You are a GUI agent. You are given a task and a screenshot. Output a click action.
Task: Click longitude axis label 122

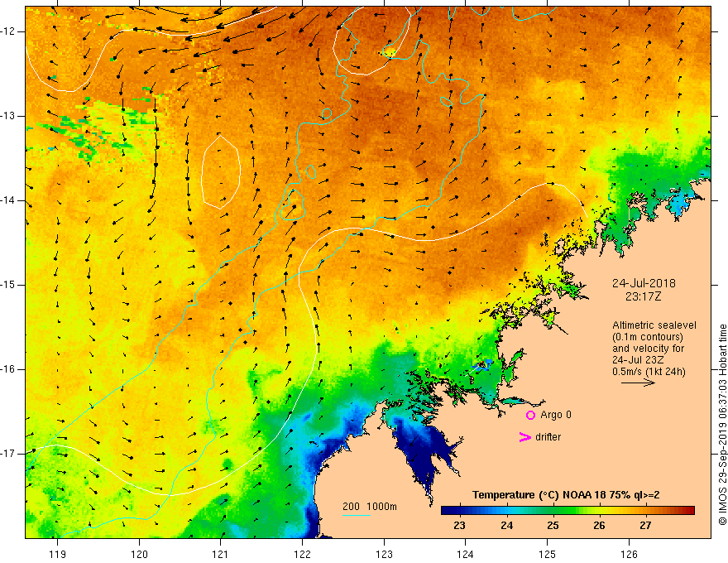pyautogui.click(x=302, y=554)
